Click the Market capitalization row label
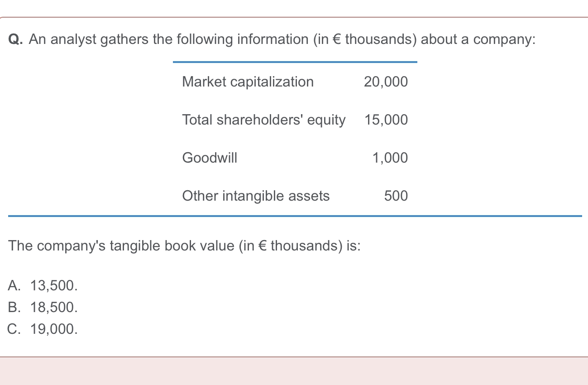588x385 pixels. pos(248,82)
